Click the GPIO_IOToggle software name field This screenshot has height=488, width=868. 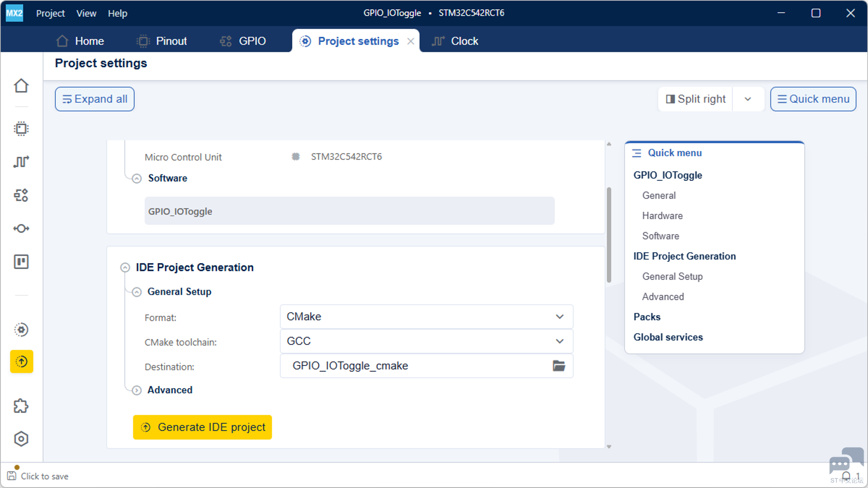[x=349, y=211]
